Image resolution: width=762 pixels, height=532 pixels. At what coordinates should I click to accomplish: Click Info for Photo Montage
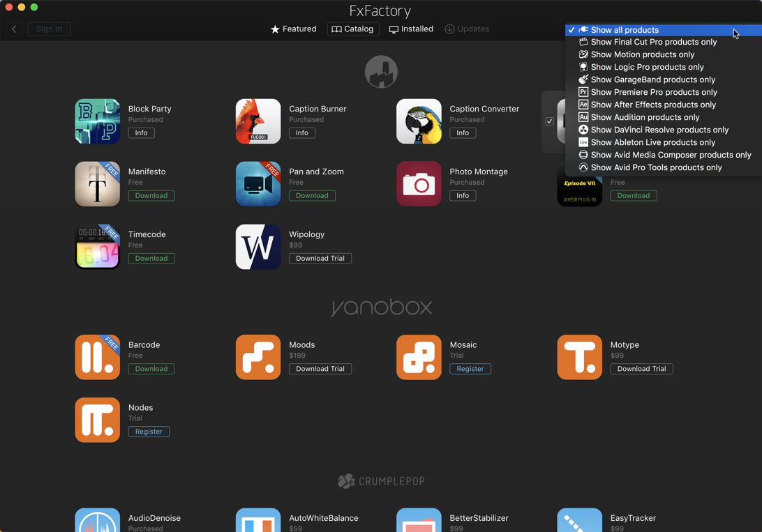tap(463, 196)
